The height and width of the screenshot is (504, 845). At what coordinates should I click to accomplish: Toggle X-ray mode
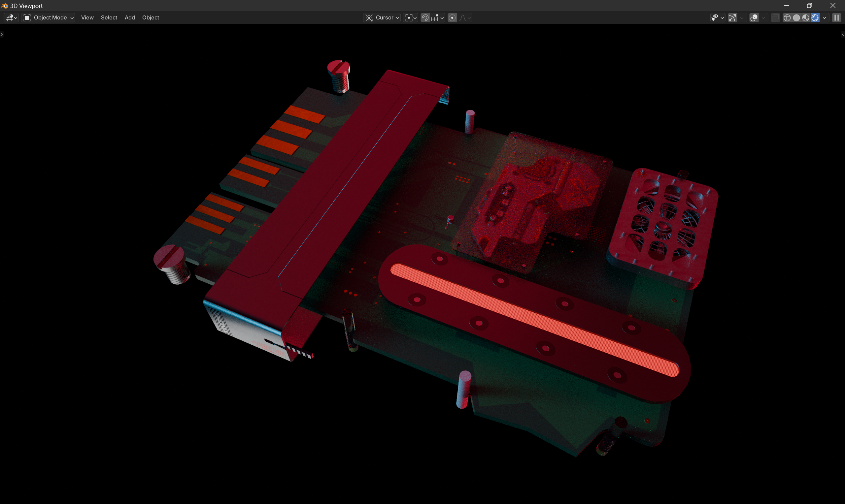tap(775, 18)
